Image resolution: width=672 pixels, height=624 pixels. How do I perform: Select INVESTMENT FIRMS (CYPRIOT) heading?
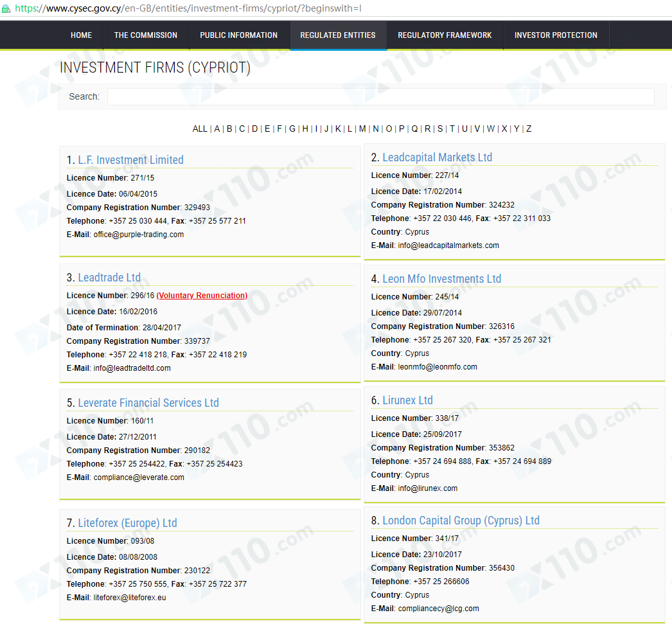pos(155,67)
